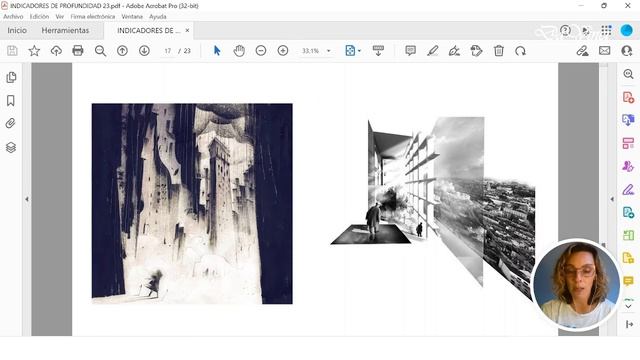Click the dark rainy city illustration

pos(192,204)
